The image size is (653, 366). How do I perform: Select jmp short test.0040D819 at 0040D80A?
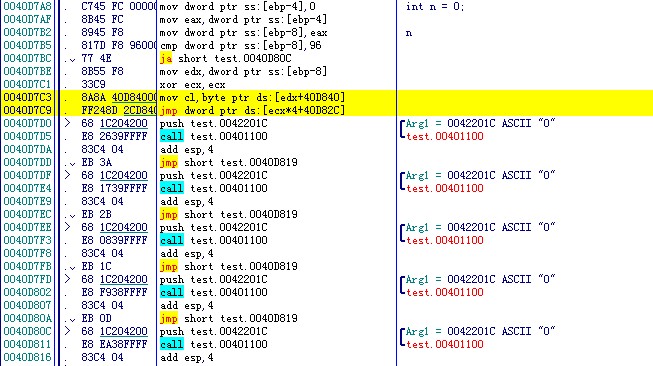pyautogui.click(x=229, y=319)
